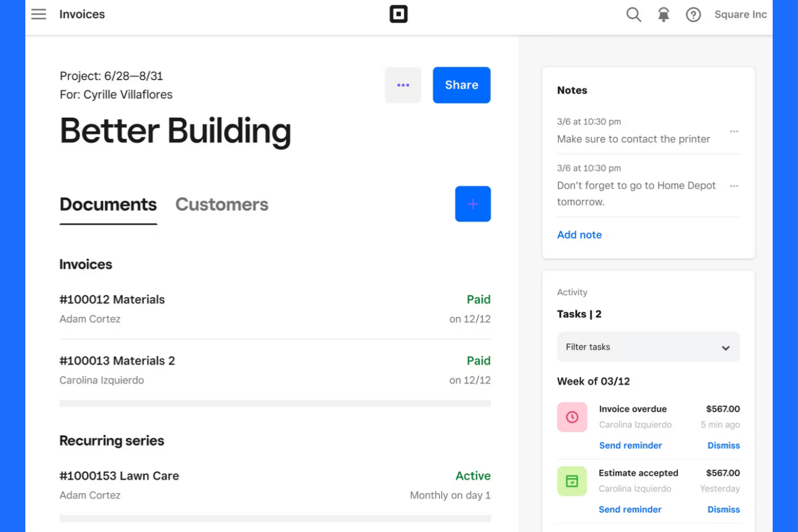This screenshot has height=532, width=798.
Task: Expand the Filter tasks dropdown
Action: (648, 347)
